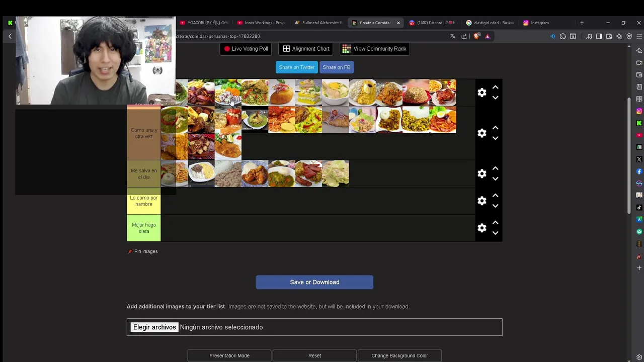This screenshot has height=362, width=644.
Task: Go back with the browser back arrow
Action: pyautogui.click(x=10, y=36)
